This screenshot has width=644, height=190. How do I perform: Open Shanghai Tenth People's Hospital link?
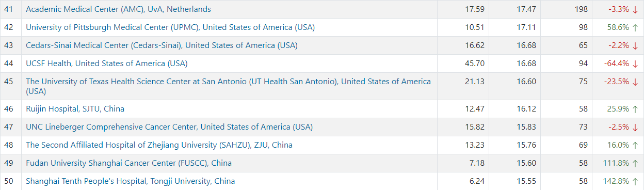click(x=130, y=181)
